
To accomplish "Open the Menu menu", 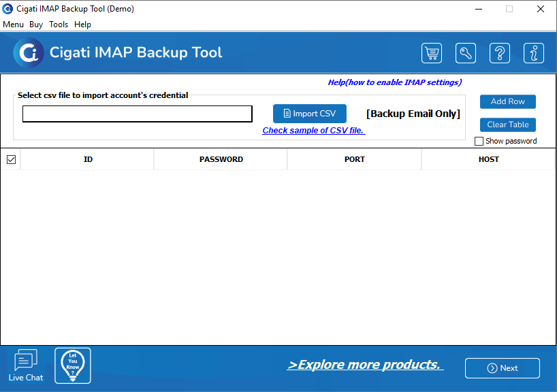I will click(x=13, y=24).
